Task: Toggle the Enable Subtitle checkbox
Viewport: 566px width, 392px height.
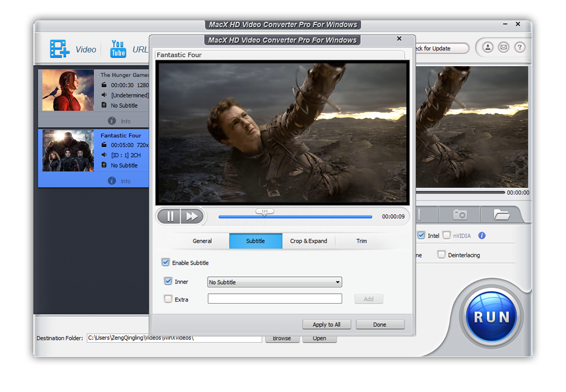Action: (166, 262)
